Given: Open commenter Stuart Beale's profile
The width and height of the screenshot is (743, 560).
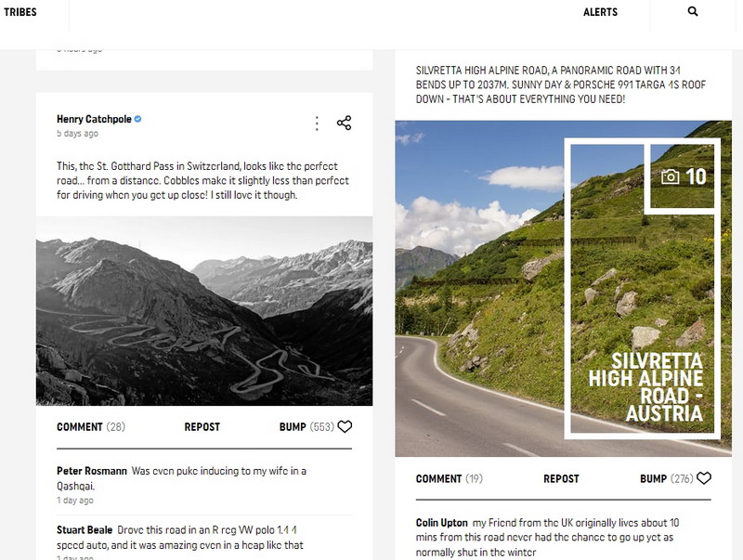Looking at the screenshot, I should coord(85,530).
